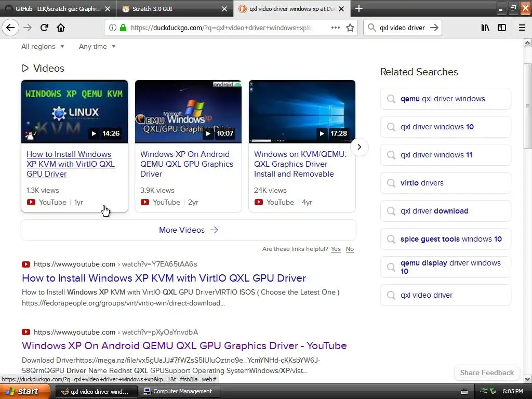Screen dimensions: 532x399
Task: Open 'How to Install Windows XP KVM' video link
Action: point(71,164)
